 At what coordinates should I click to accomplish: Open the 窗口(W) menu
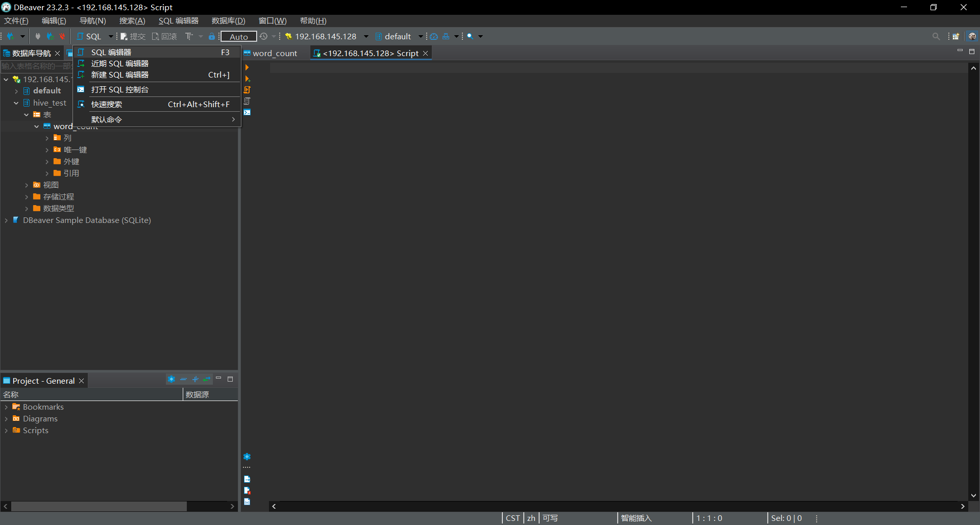(273, 21)
